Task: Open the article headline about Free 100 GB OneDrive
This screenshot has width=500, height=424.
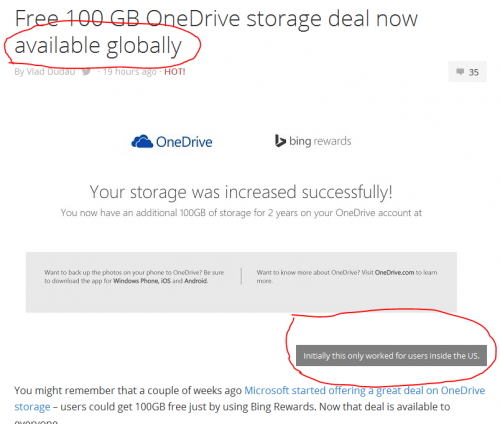Action: click(x=216, y=32)
